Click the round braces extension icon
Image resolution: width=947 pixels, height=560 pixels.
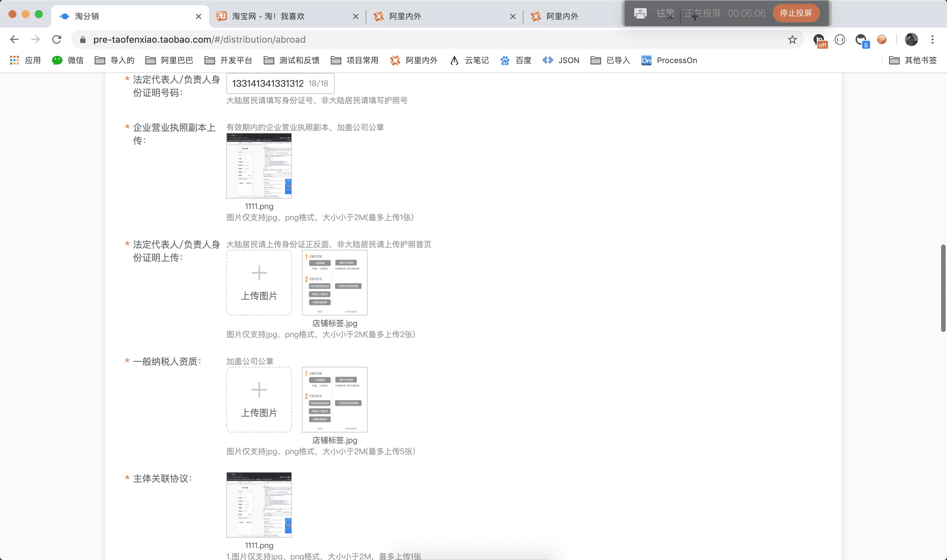click(840, 40)
